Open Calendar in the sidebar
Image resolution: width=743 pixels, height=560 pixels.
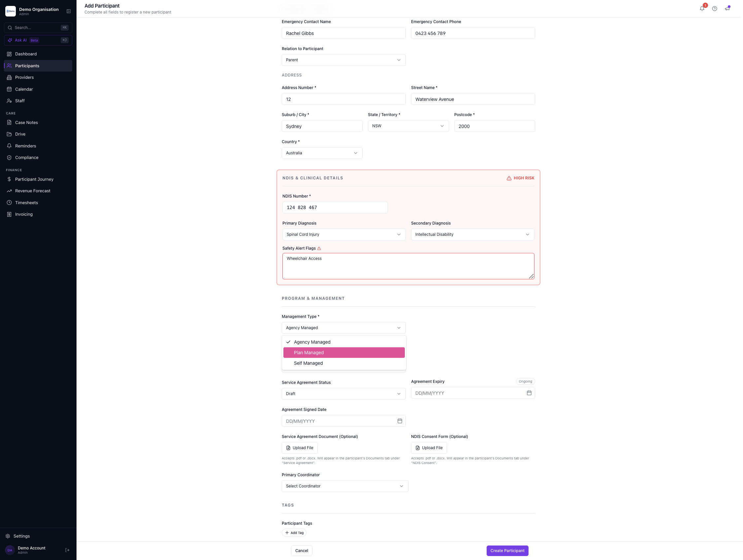point(38,89)
